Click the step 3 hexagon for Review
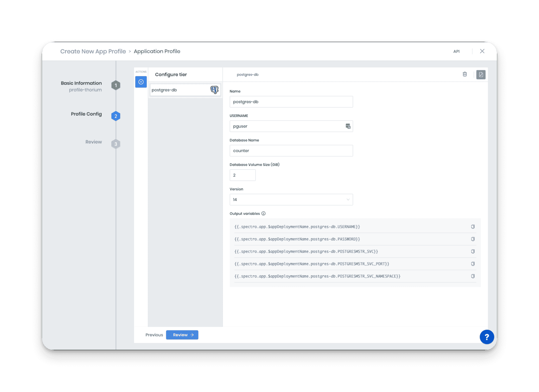This screenshot has width=539, height=392. click(116, 144)
